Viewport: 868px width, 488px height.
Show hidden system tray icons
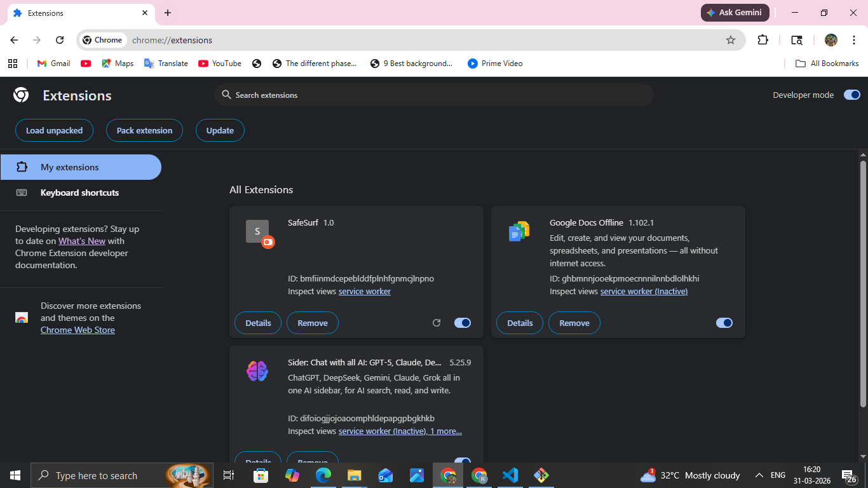click(759, 475)
